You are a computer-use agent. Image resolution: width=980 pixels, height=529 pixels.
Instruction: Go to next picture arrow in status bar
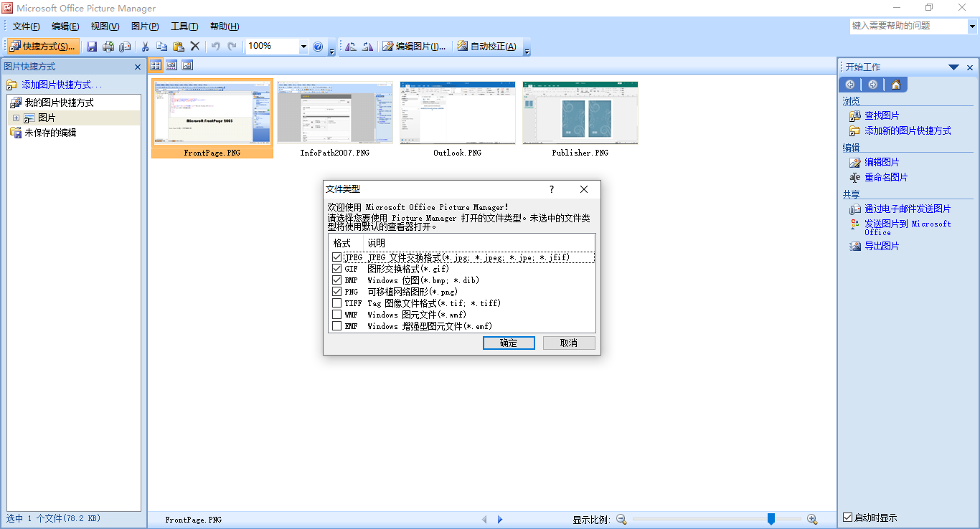tap(500, 520)
